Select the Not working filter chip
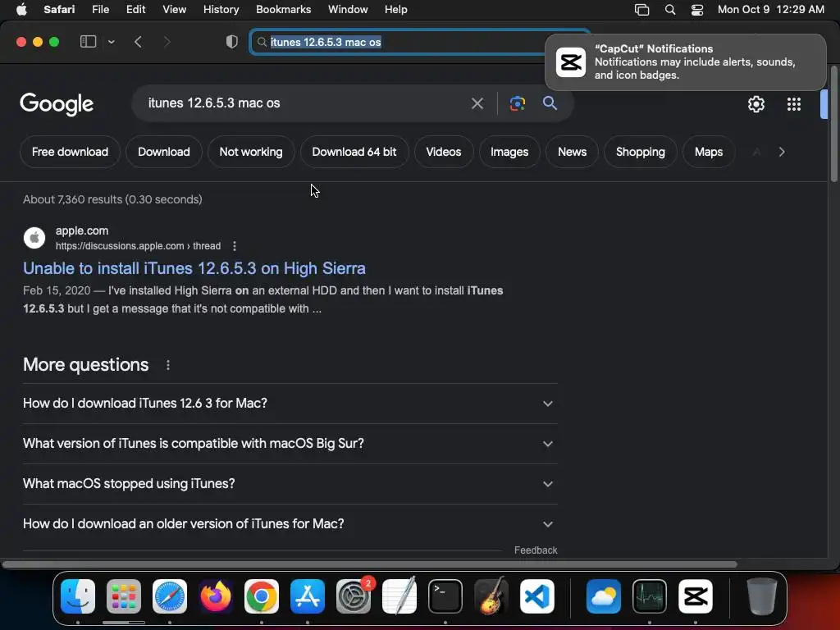This screenshot has width=840, height=630. point(251,152)
